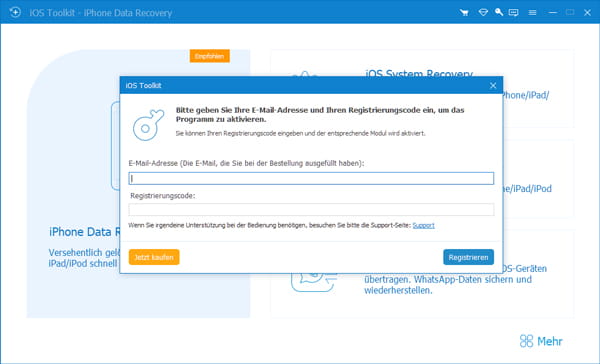Open the Mehr tools button

coord(541,341)
